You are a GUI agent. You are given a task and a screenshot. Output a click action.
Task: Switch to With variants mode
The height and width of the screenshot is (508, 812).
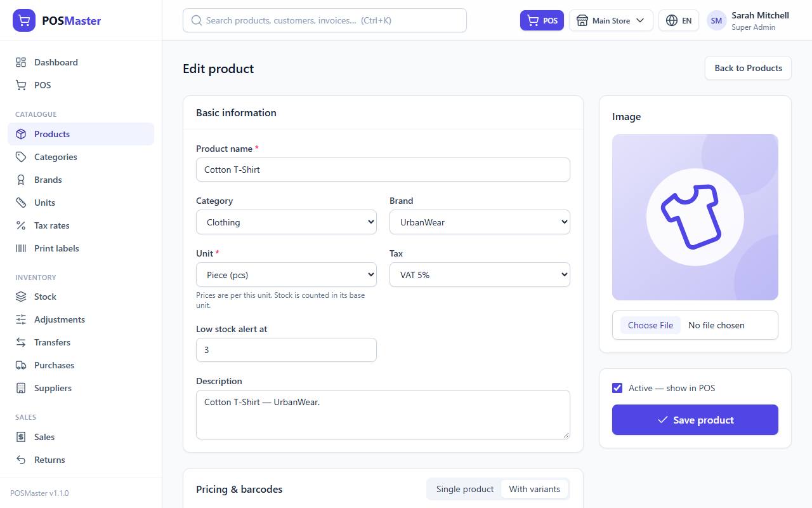pos(534,489)
